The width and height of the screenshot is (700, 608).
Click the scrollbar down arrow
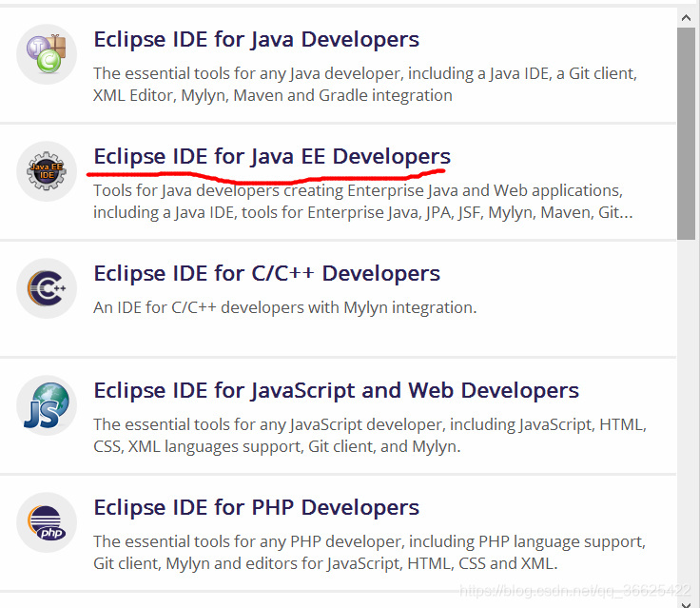point(686,603)
